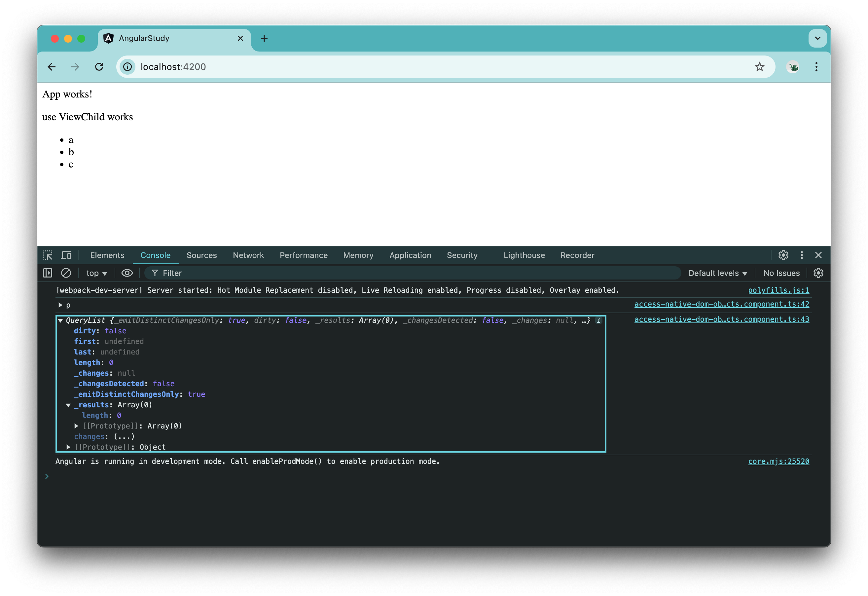Expand the logged p element entry
Image resolution: width=868 pixels, height=596 pixels.
point(60,305)
